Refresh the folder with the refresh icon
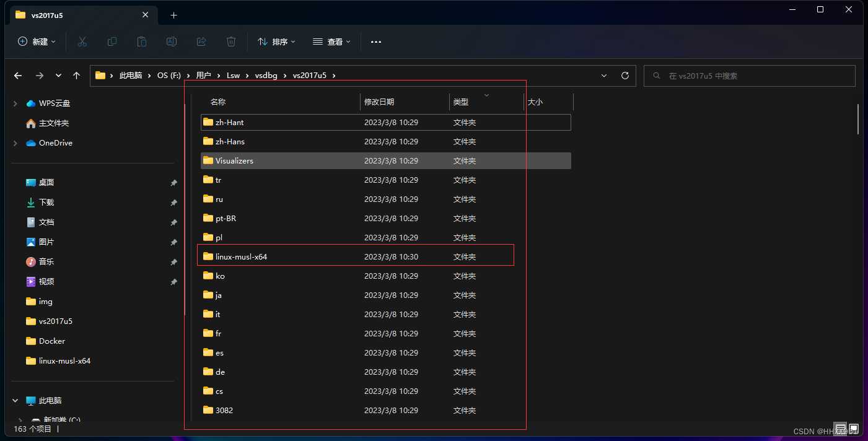Viewport: 868px width, 441px height. [x=625, y=75]
